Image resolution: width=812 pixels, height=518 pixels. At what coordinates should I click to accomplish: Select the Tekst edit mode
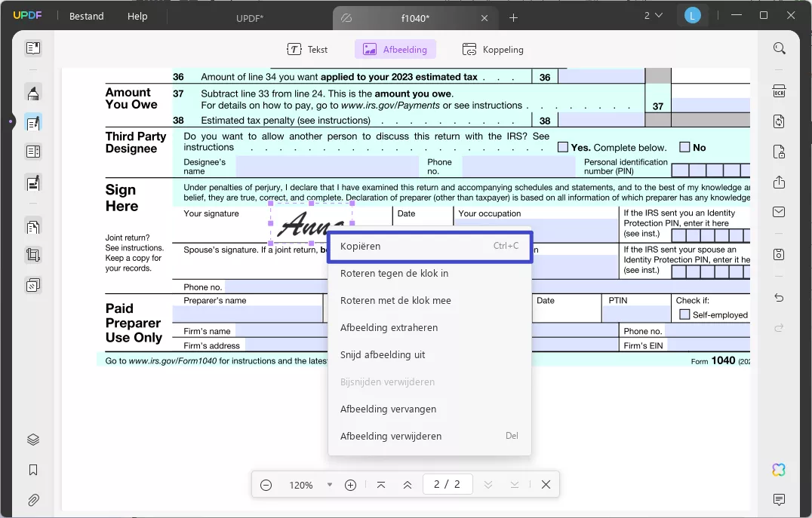click(x=307, y=50)
